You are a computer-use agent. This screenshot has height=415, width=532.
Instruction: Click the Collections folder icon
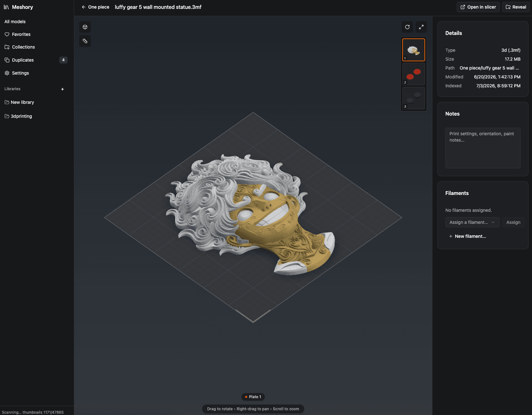pyautogui.click(x=7, y=47)
